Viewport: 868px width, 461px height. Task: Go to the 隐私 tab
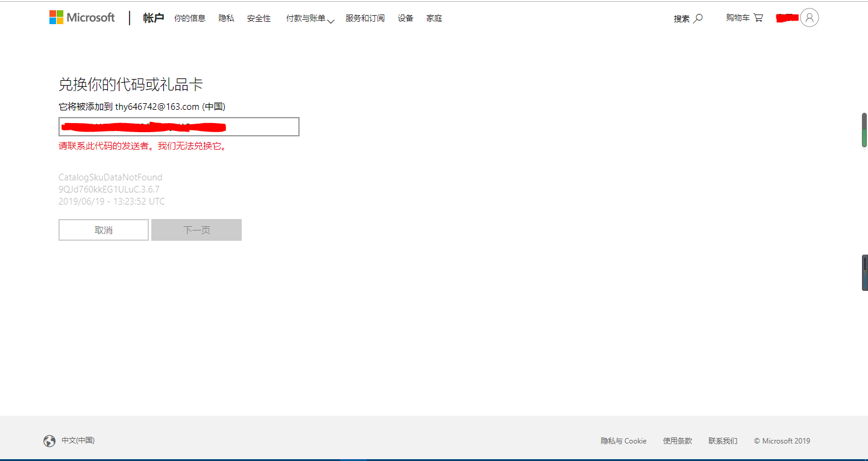tap(227, 18)
